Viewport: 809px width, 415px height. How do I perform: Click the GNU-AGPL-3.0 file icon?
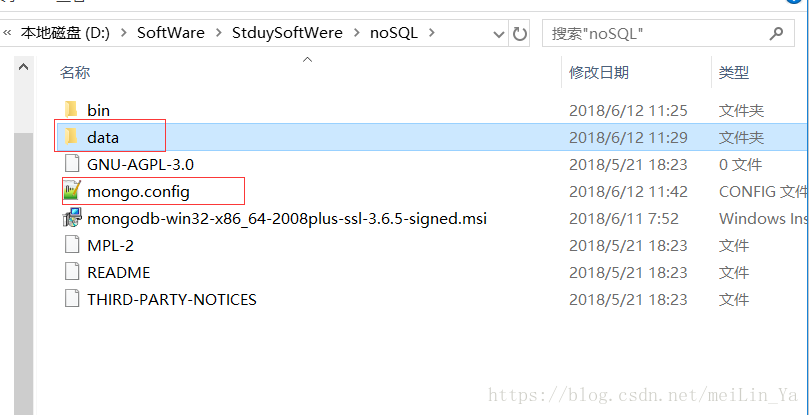[x=72, y=164]
